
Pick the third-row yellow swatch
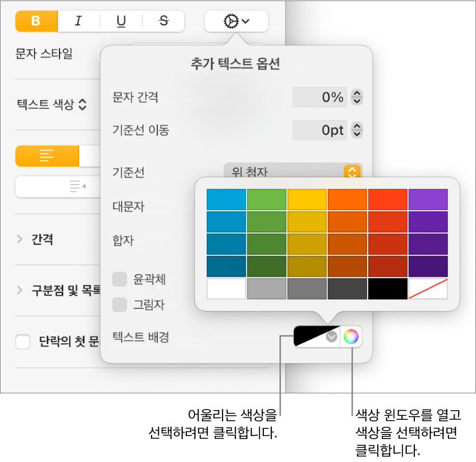[x=307, y=244]
